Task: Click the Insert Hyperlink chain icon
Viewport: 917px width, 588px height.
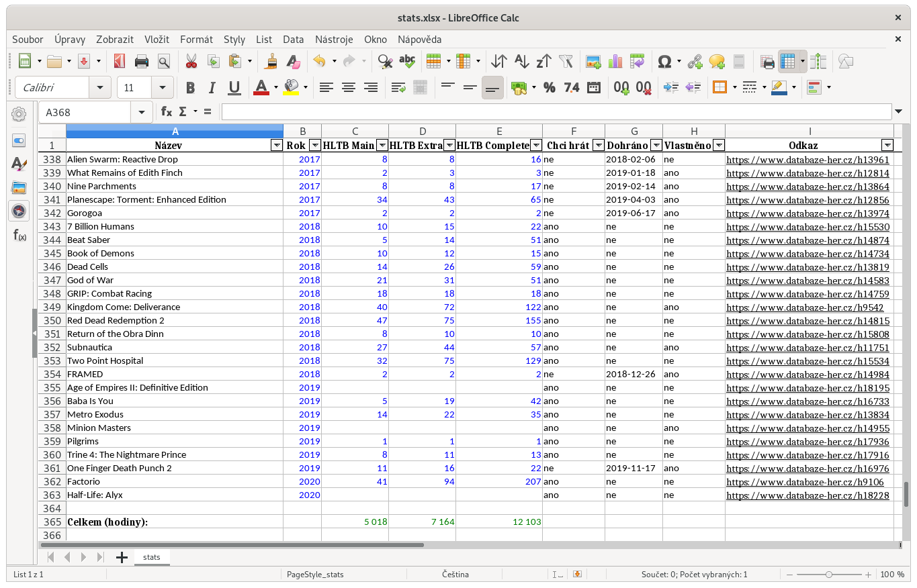Action: coord(695,62)
